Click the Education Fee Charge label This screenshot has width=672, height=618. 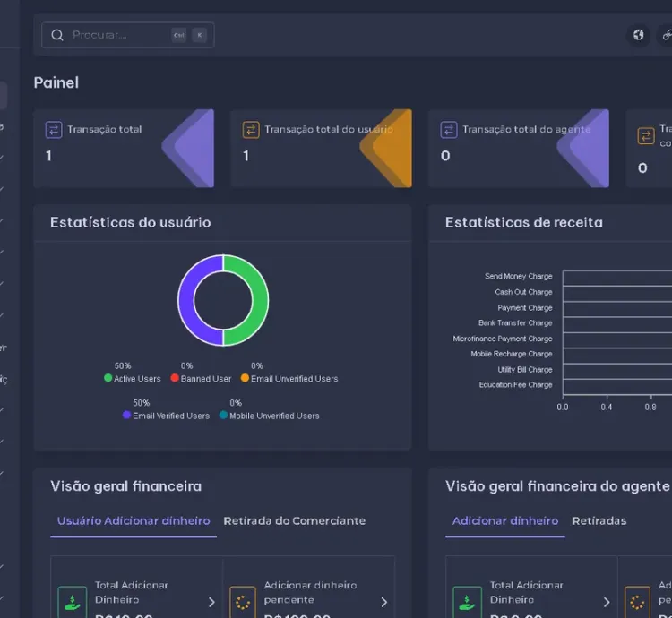pyautogui.click(x=515, y=384)
